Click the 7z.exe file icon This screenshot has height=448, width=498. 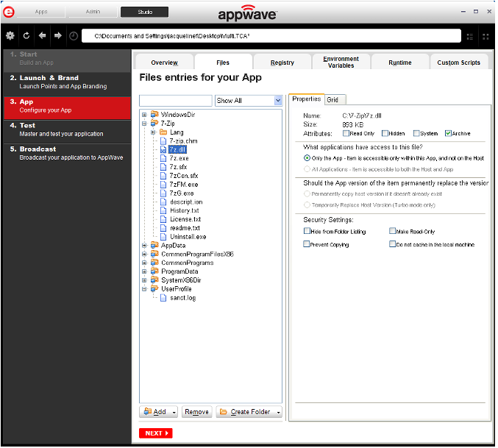[x=163, y=158]
